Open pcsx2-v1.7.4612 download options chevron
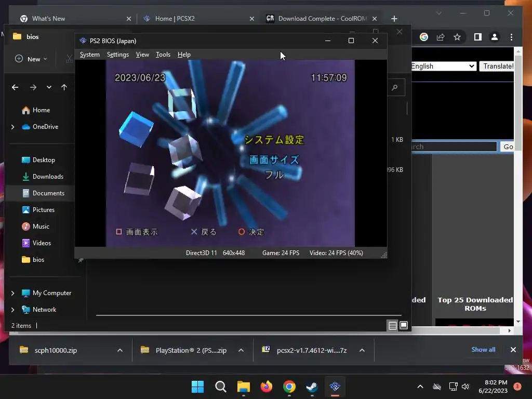 click(x=362, y=350)
